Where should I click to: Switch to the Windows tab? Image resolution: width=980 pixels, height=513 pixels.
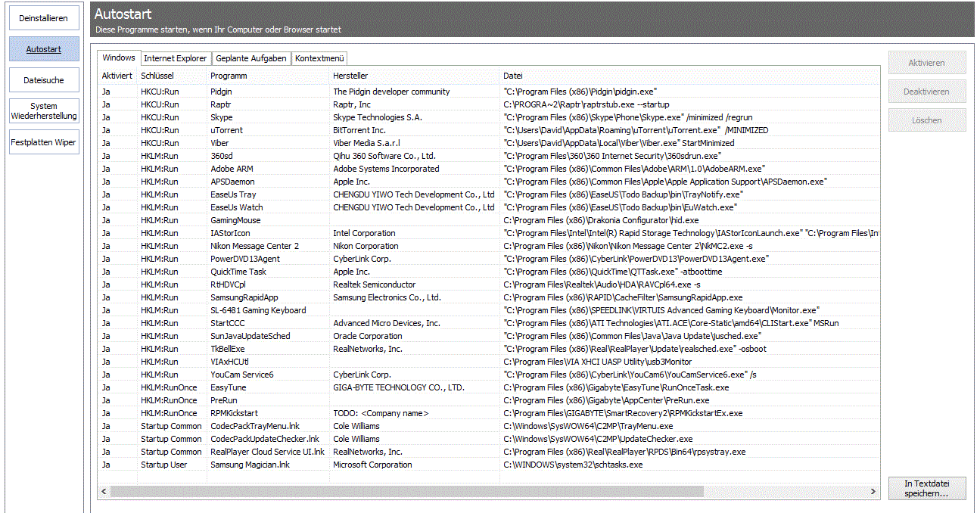119,58
